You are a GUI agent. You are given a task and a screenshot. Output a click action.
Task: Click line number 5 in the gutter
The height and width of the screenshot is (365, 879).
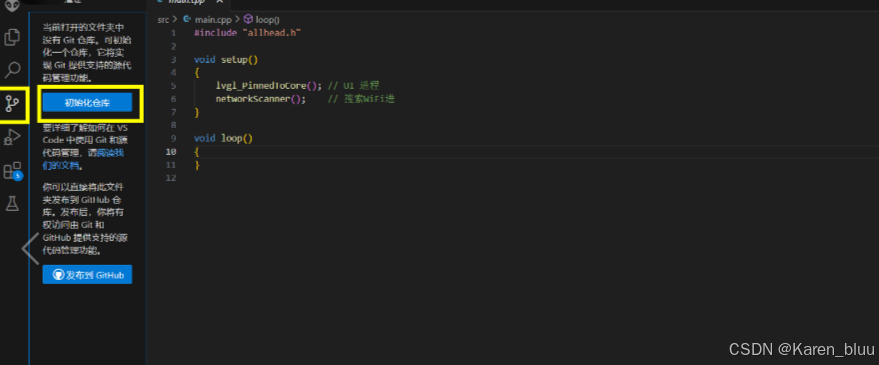[174, 86]
